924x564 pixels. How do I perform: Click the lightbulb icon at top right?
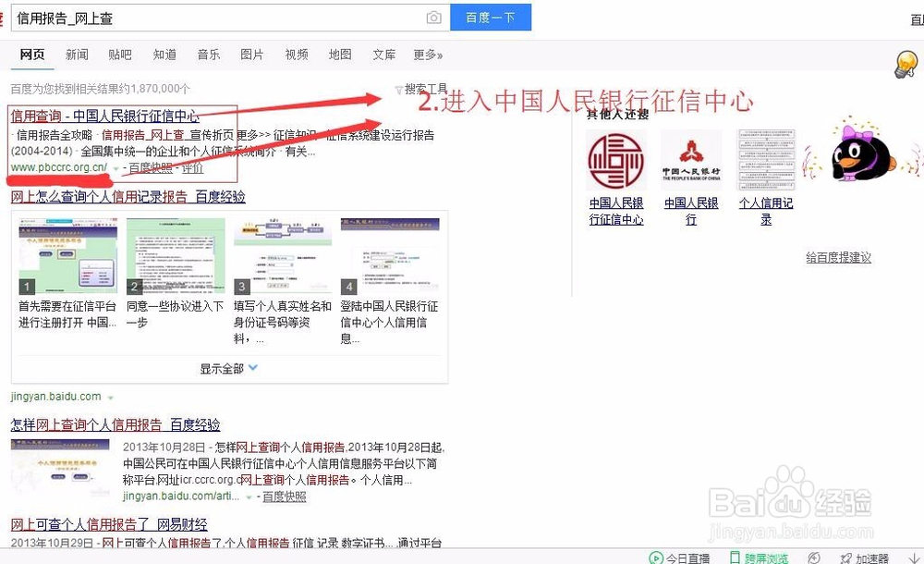(906, 64)
